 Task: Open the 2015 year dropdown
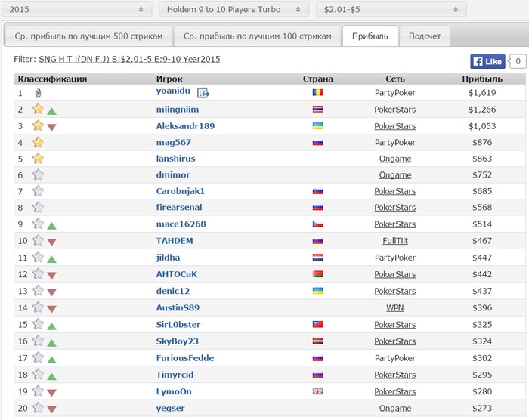pos(76,9)
